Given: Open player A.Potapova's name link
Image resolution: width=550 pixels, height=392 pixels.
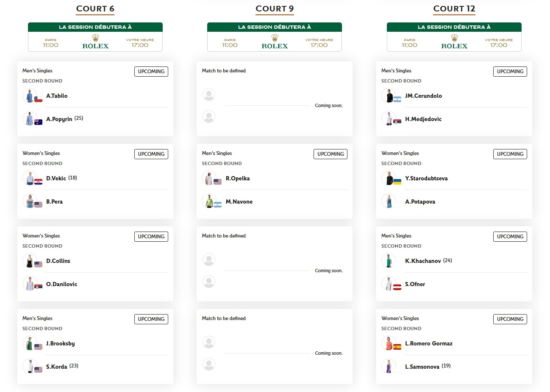Looking at the screenshot, I should pos(420,202).
